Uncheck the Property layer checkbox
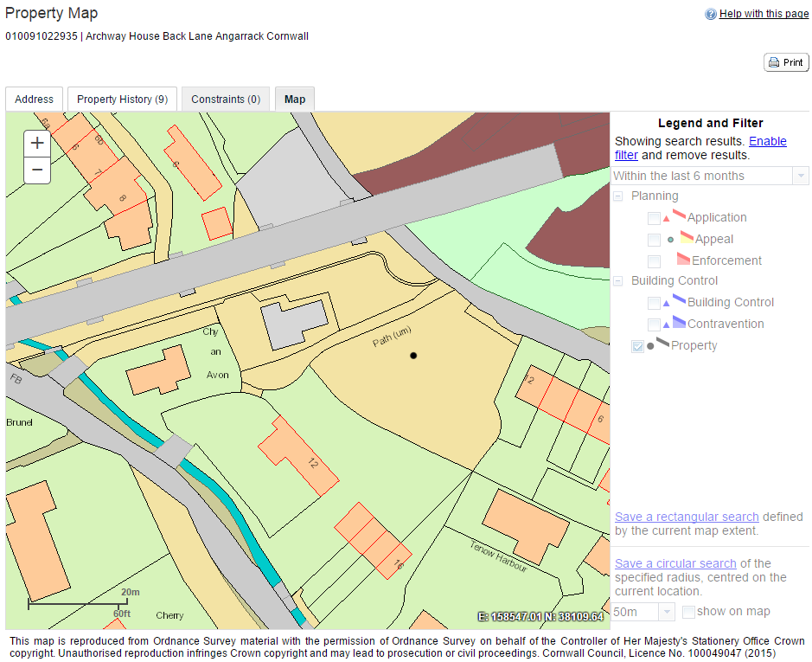Image resolution: width=812 pixels, height=662 pixels. click(638, 346)
